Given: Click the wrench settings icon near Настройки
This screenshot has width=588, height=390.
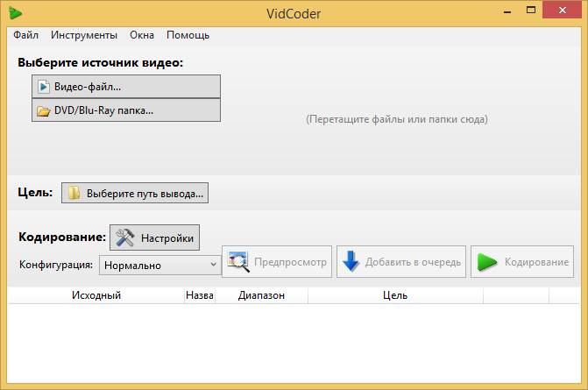Looking at the screenshot, I should [x=125, y=238].
